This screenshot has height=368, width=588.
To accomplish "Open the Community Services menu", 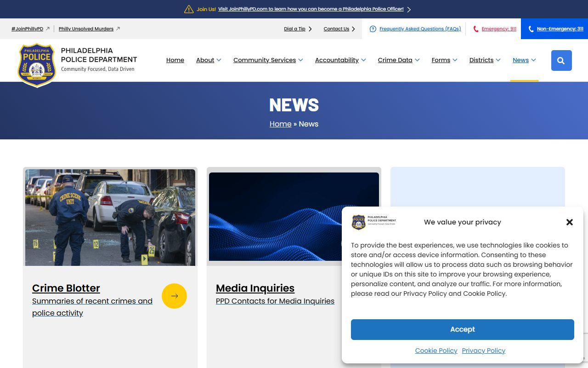I will coord(265,60).
